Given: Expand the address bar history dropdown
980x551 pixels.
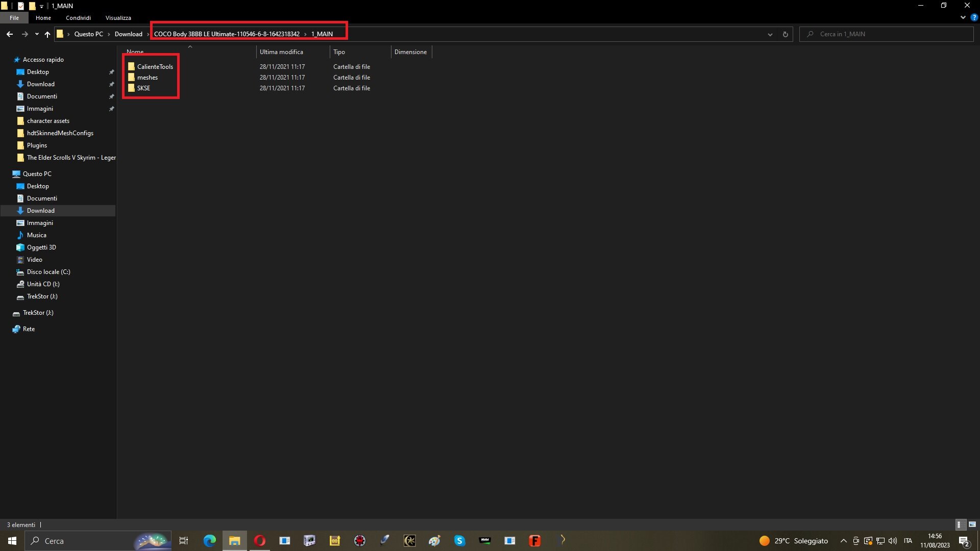Looking at the screenshot, I should pos(770,34).
